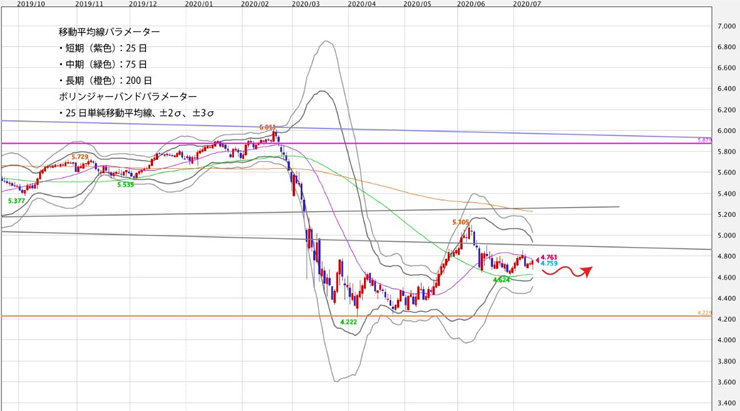Click the 2019/10 date label

pyautogui.click(x=31, y=3)
